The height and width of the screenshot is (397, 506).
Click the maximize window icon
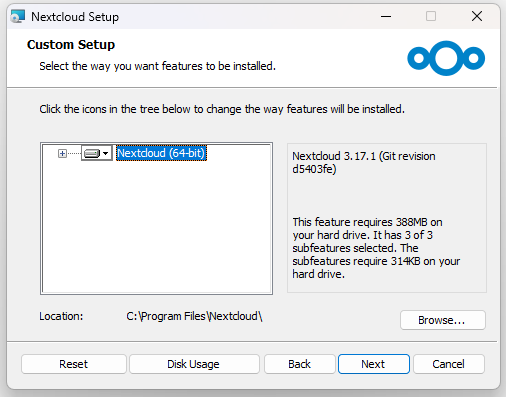[431, 16]
